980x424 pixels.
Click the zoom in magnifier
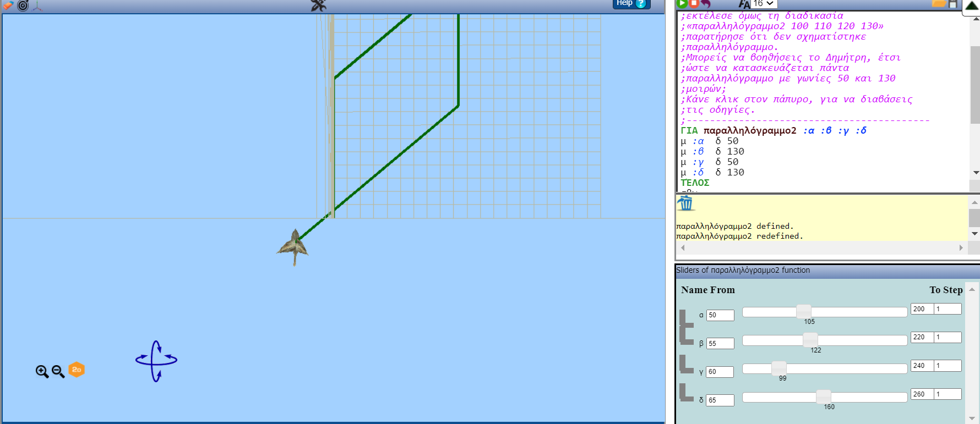(x=42, y=372)
